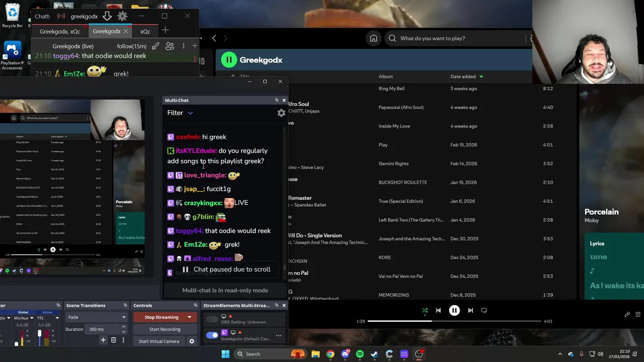This screenshot has height=362, width=644.
Task: Open Mic/Aux mixer dropdown arrow
Action: coord(32,318)
